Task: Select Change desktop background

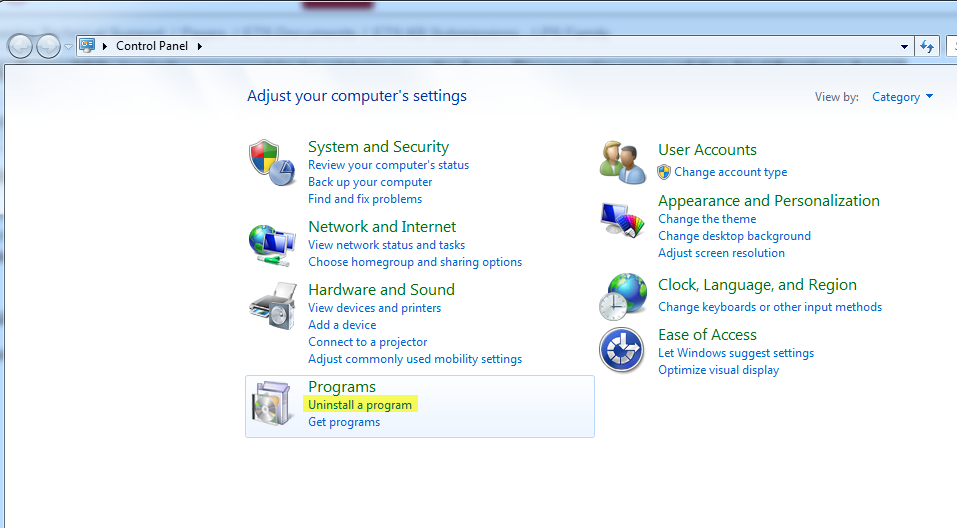Action: point(734,236)
